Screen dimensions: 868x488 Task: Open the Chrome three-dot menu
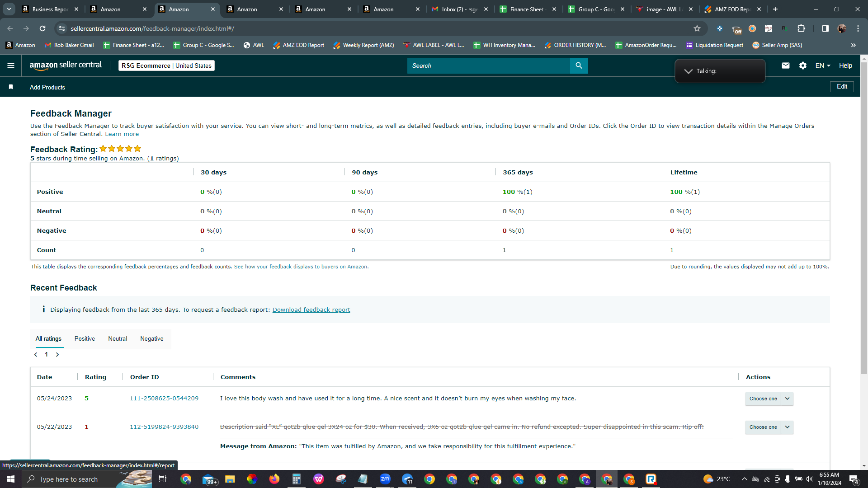tap(858, 28)
